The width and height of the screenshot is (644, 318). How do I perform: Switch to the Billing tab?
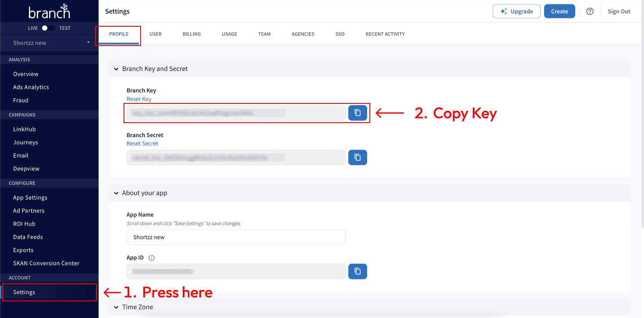pos(191,34)
